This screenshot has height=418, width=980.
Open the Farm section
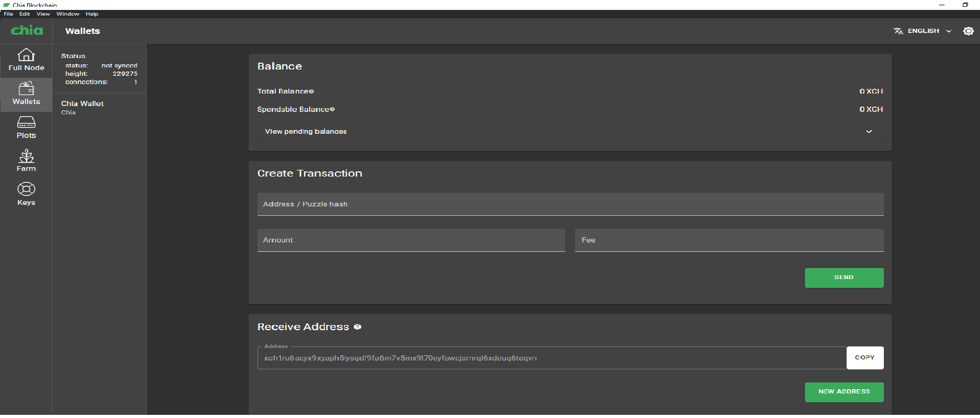coord(26,161)
